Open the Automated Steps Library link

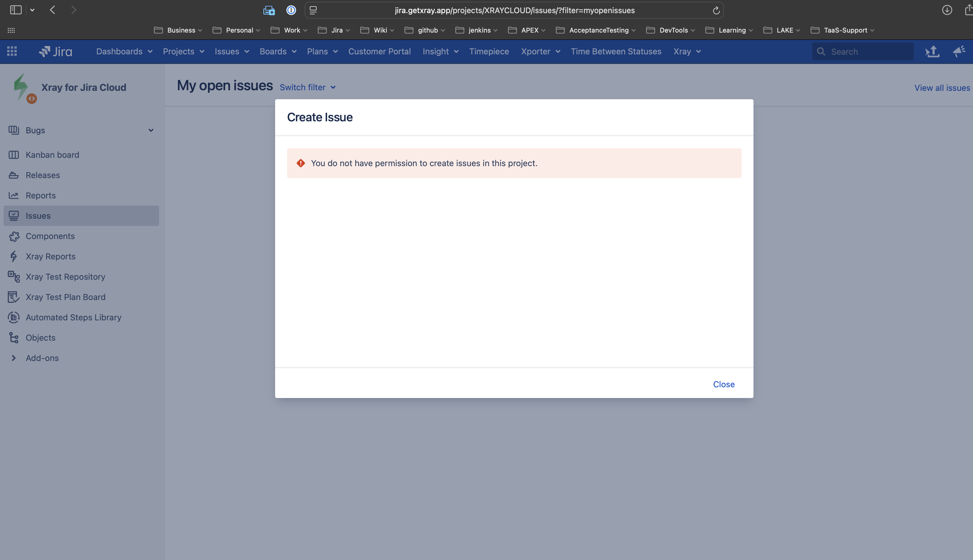point(74,317)
